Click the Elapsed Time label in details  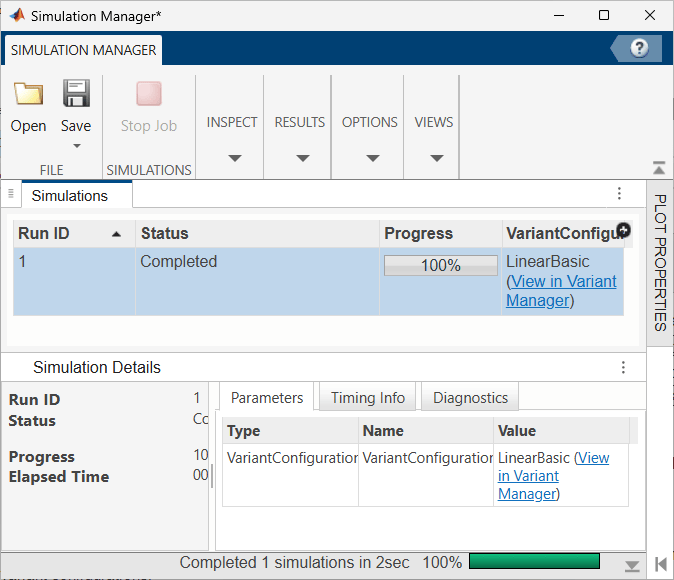point(59,477)
